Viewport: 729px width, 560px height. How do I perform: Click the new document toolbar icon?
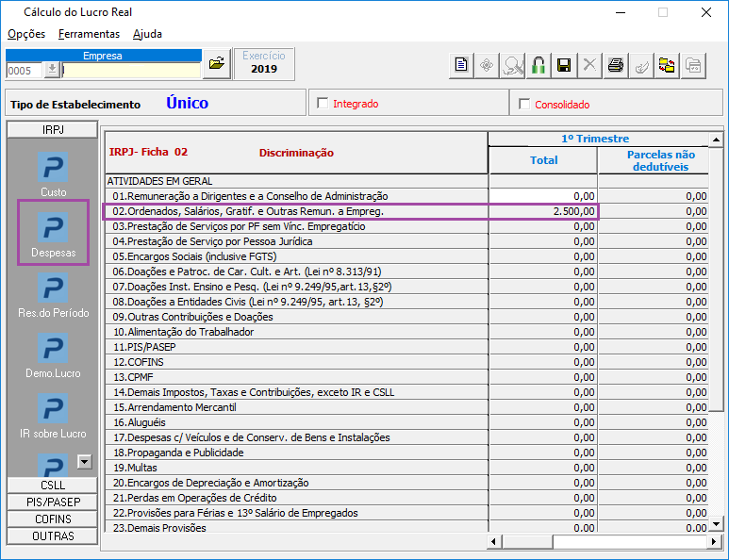(461, 65)
